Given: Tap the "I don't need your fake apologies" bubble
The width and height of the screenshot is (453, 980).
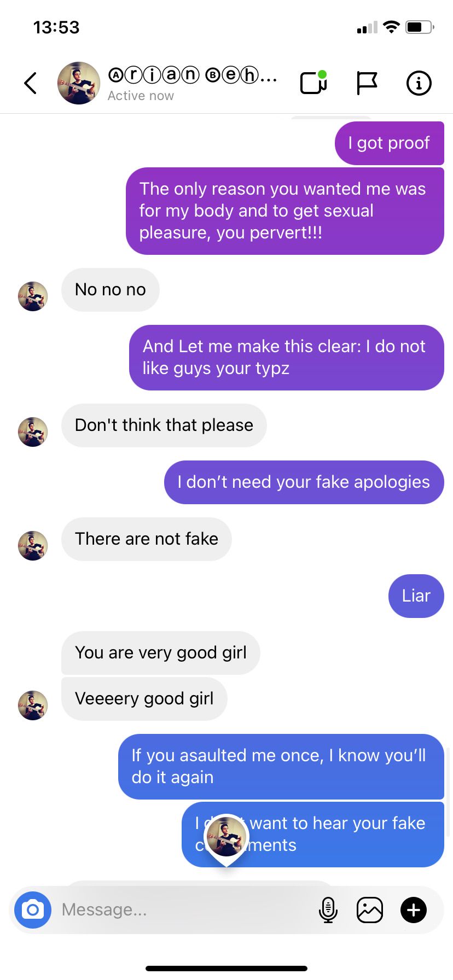Looking at the screenshot, I should tap(304, 482).
